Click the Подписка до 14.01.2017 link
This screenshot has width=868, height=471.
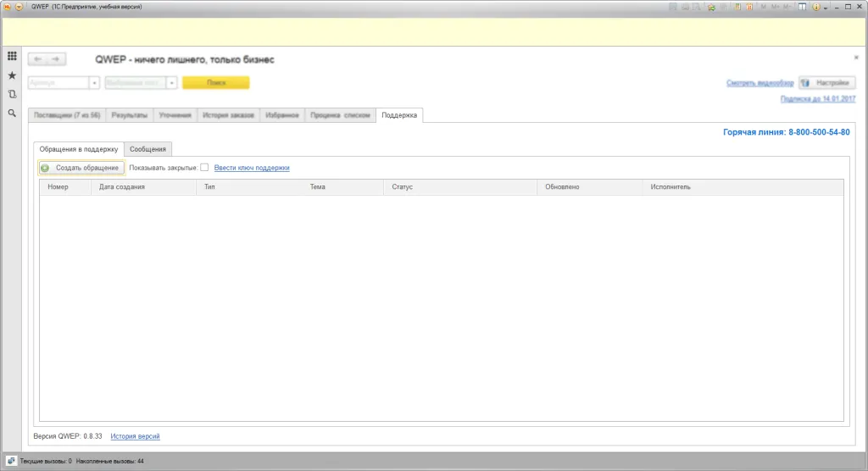pyautogui.click(x=818, y=98)
